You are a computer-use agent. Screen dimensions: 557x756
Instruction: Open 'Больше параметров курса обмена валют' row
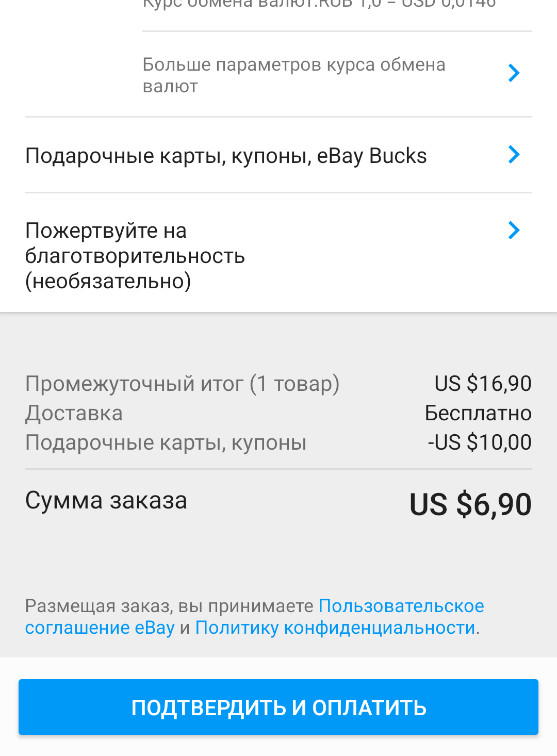pos(337,75)
